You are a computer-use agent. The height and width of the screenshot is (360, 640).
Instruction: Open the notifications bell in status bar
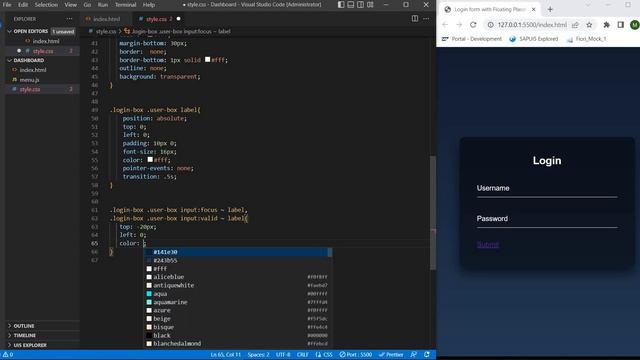coord(427,355)
